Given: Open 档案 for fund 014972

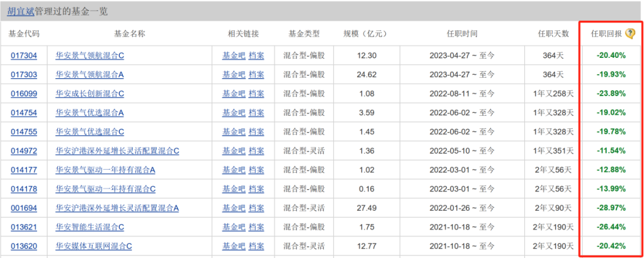Looking at the screenshot, I should (256, 151).
